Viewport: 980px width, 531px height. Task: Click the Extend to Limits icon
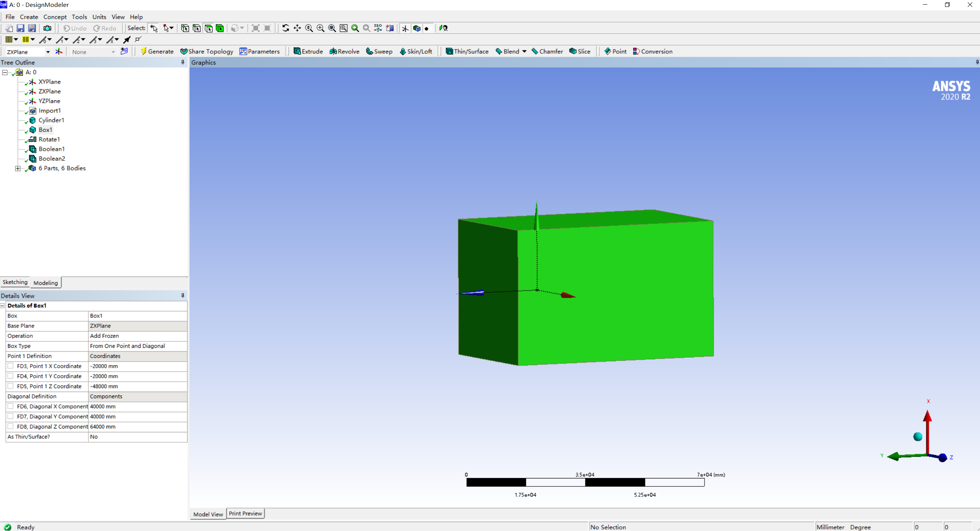pos(267,28)
